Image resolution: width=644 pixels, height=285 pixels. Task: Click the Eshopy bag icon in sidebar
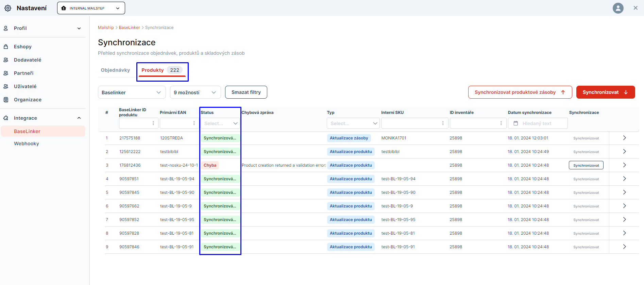[6, 47]
